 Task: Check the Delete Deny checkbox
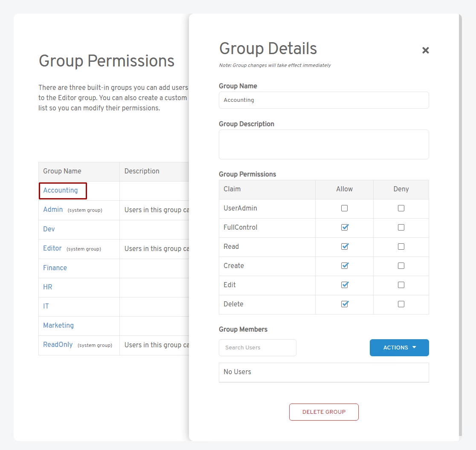[x=401, y=304]
